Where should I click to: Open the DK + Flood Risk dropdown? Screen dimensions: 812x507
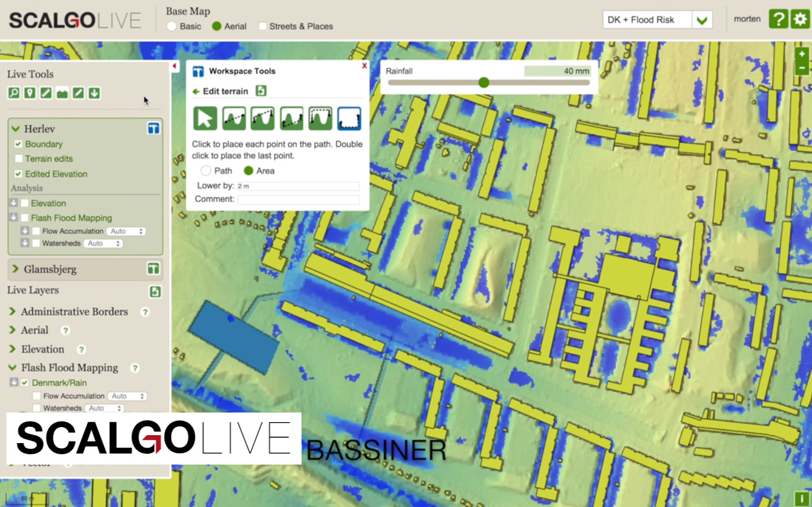click(702, 20)
